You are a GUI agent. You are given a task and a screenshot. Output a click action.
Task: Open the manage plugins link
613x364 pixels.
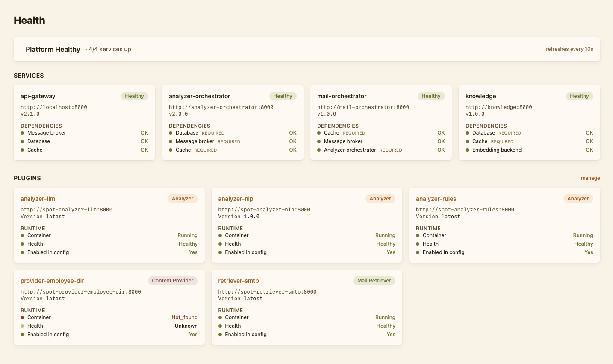(x=590, y=178)
